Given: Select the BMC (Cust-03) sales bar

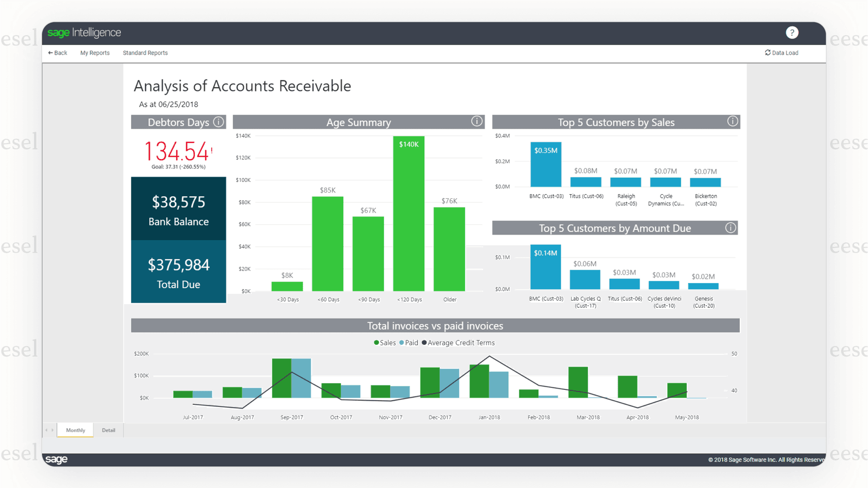Looking at the screenshot, I should coord(546,165).
